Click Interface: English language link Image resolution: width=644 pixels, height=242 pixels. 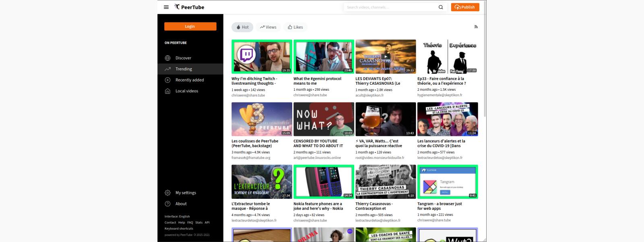(x=177, y=217)
